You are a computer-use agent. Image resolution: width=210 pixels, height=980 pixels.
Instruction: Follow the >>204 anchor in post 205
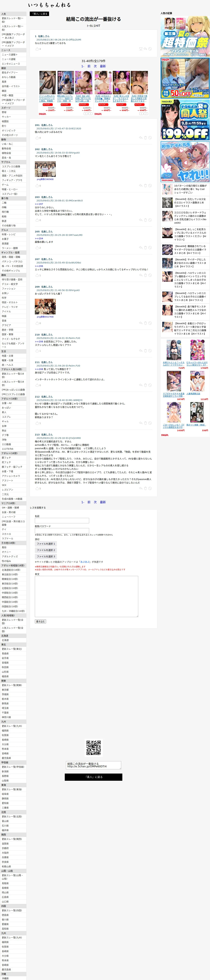[x=39, y=238]
